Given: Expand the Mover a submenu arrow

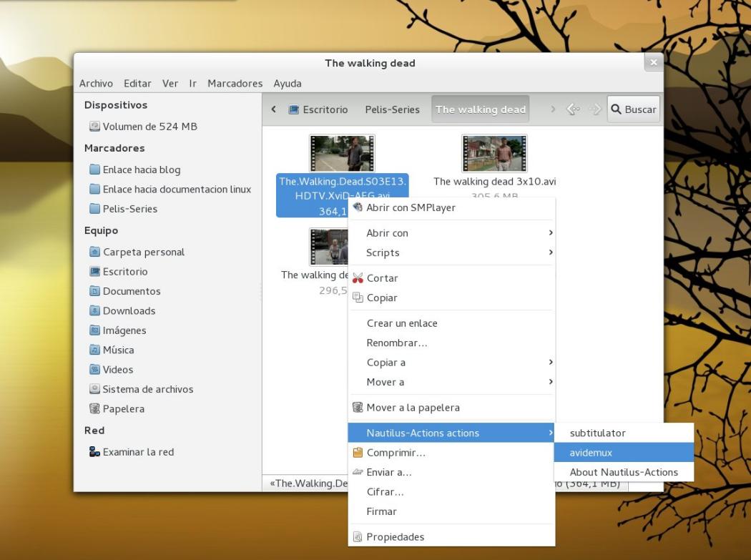Looking at the screenshot, I should (x=551, y=382).
